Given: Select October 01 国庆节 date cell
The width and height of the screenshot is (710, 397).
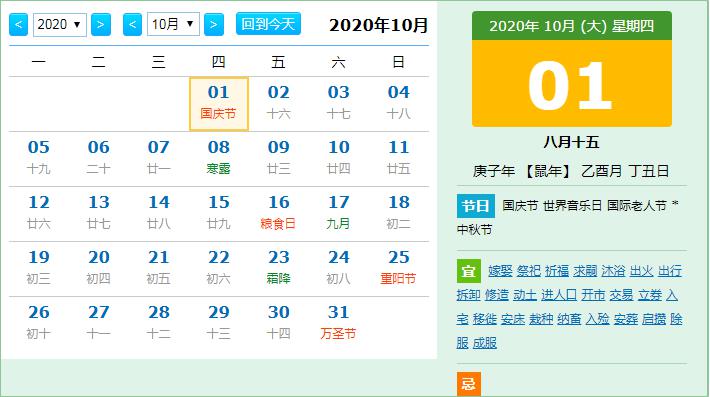Looking at the screenshot, I should tap(219, 104).
